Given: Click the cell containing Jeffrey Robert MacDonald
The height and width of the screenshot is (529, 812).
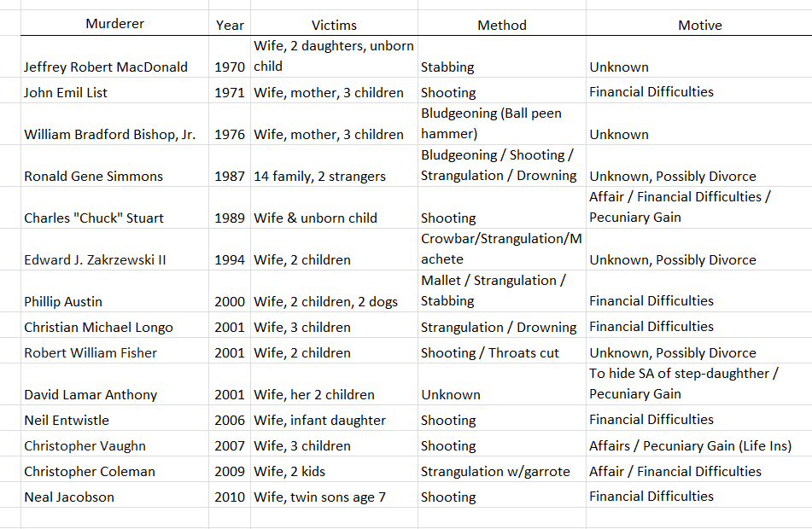Looking at the screenshot, I should click(x=106, y=67).
